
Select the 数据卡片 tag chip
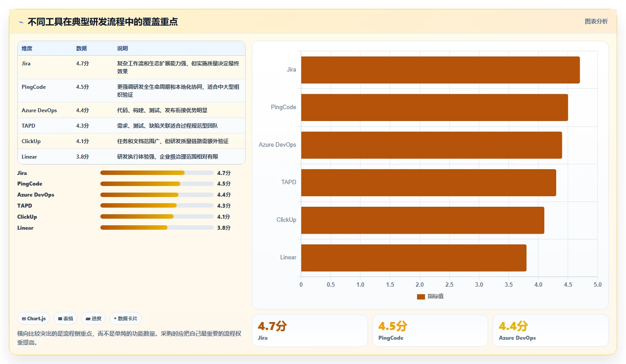[x=125, y=318]
